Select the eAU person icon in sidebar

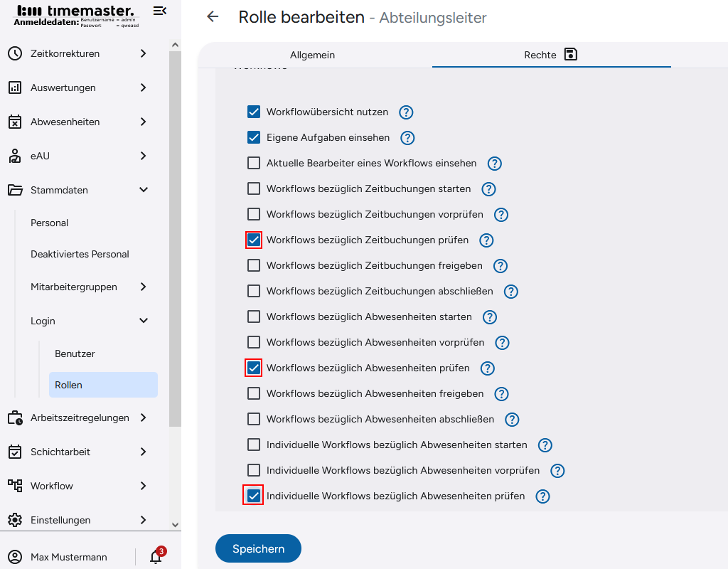[16, 156]
